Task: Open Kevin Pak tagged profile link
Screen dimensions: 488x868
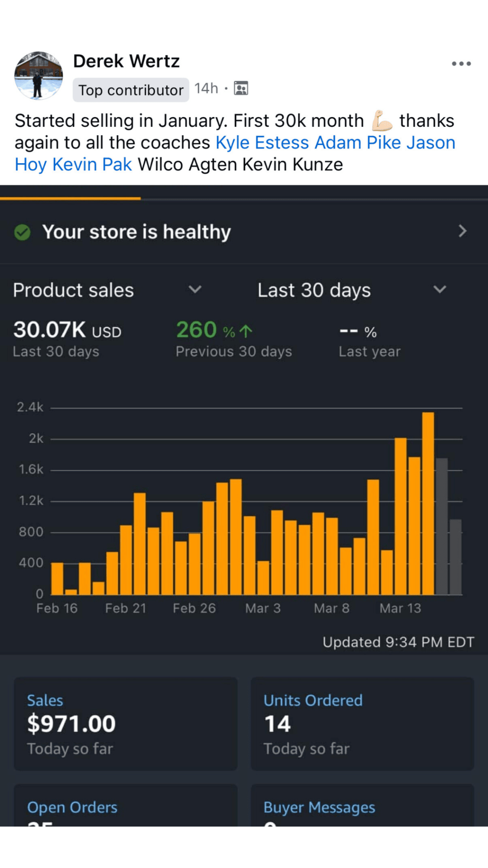Action: click(92, 165)
